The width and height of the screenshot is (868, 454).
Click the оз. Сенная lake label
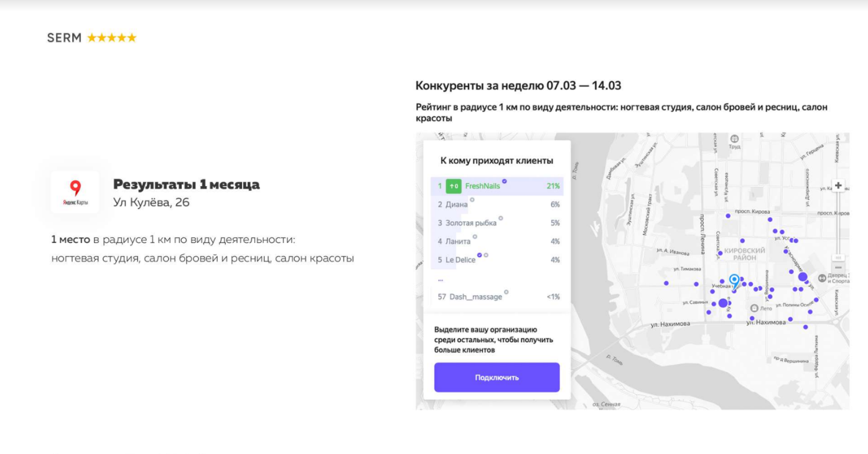606,404
